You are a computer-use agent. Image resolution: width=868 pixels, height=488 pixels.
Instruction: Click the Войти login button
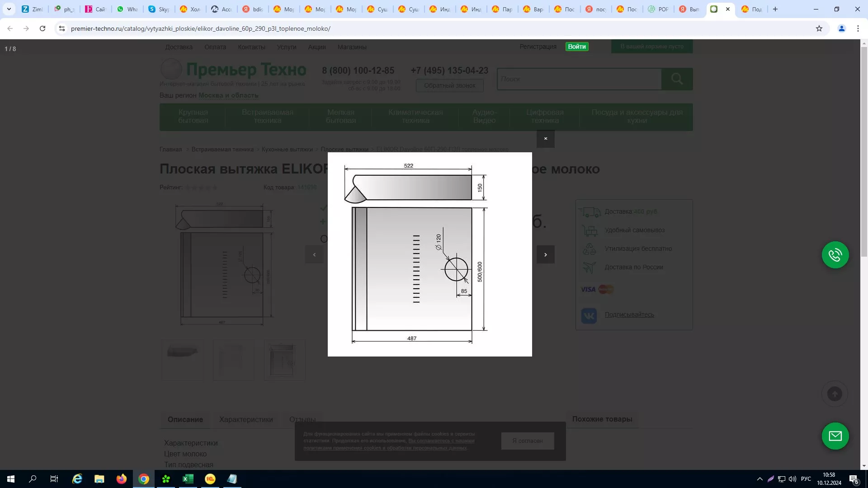click(x=577, y=47)
